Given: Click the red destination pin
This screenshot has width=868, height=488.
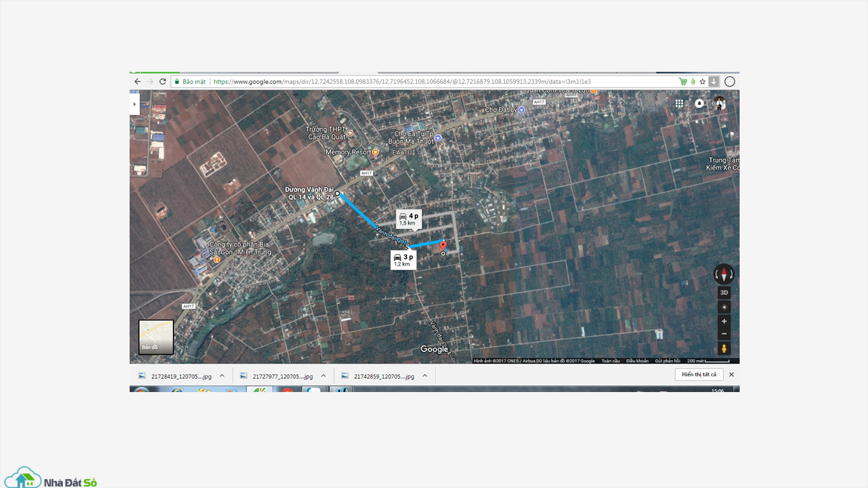Looking at the screenshot, I should coord(443,245).
